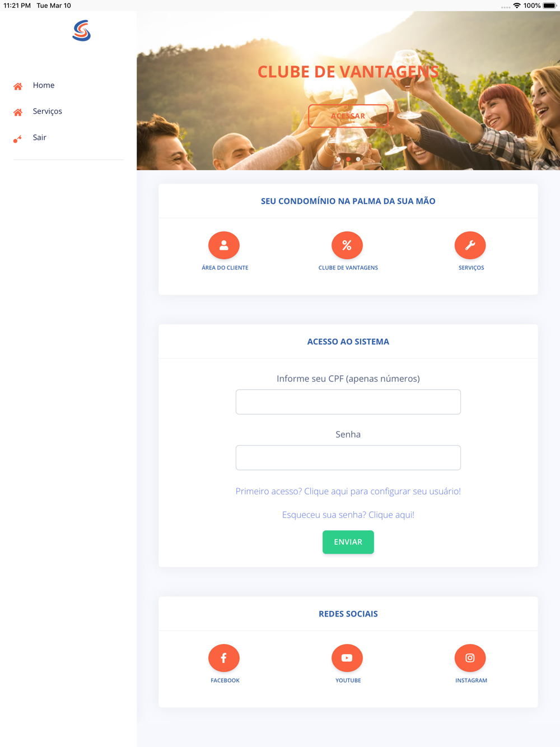This screenshot has width=560, height=747.
Task: Select the middle red carousel dot
Action: 348,159
